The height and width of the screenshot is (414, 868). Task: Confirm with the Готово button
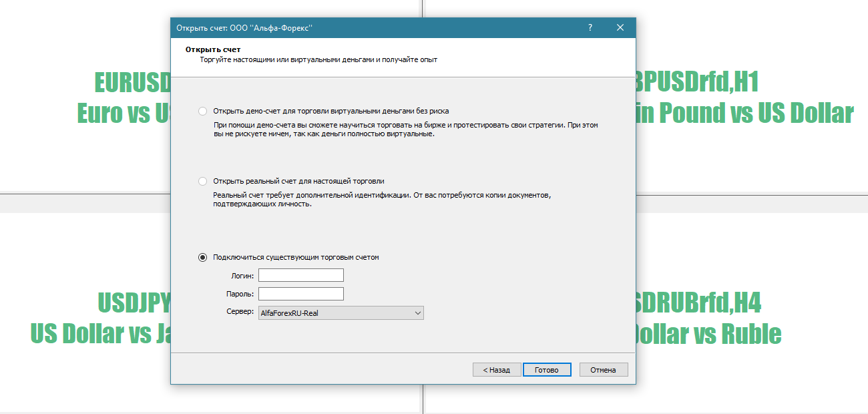pyautogui.click(x=547, y=370)
